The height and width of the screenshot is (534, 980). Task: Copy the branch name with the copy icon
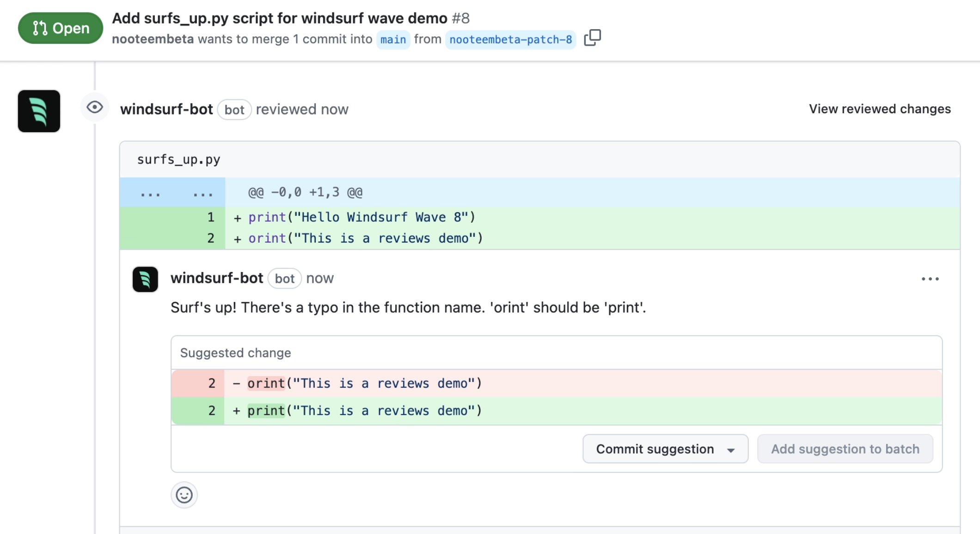pos(592,38)
